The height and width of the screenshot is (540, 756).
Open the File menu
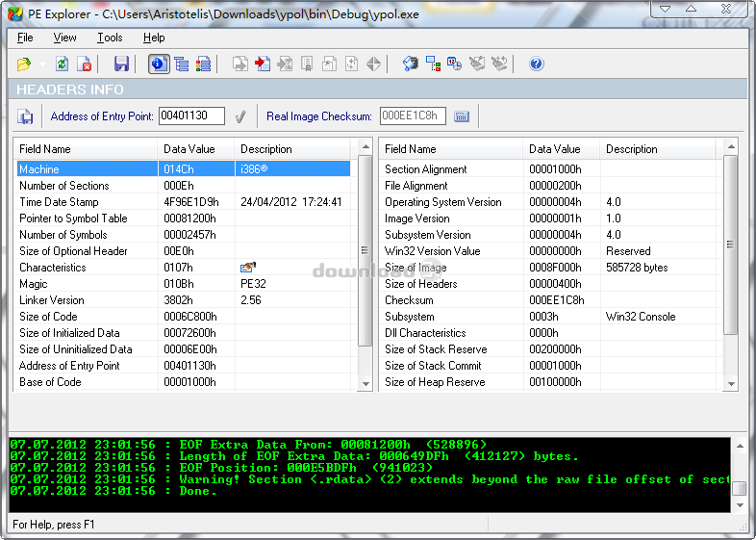pos(25,38)
